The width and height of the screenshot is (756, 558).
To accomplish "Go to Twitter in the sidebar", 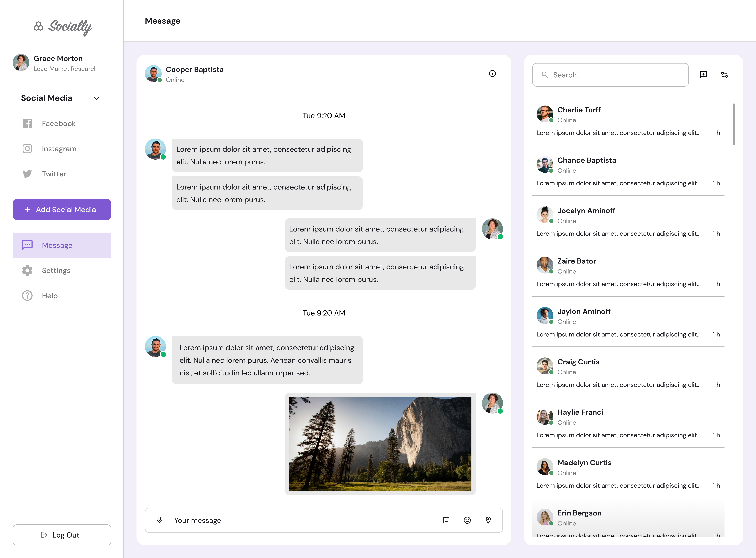I will coord(54,174).
